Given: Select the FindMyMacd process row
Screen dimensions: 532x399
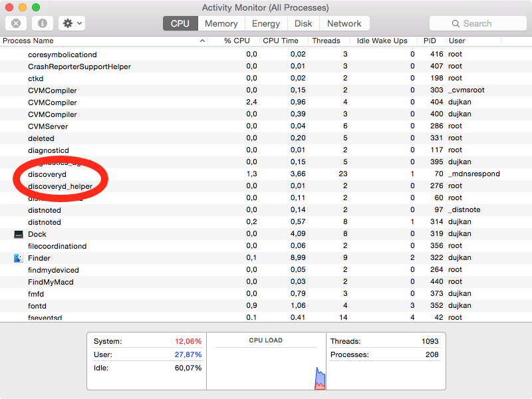Looking at the screenshot, I should (x=266, y=282).
